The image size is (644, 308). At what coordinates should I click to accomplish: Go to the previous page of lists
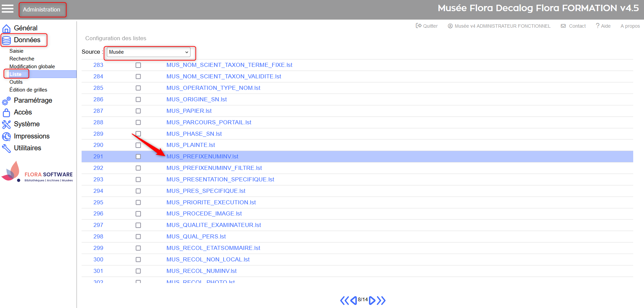[353, 300]
